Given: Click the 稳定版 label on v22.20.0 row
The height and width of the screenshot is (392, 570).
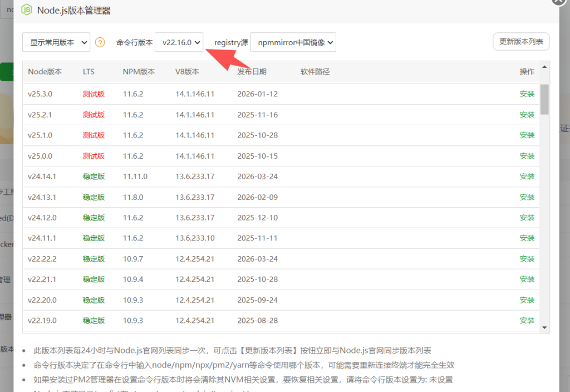Looking at the screenshot, I should [x=95, y=300].
